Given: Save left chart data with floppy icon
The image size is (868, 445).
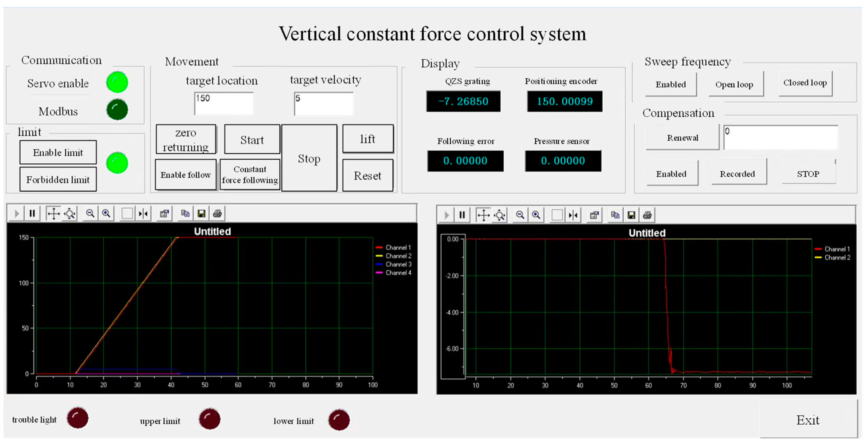Looking at the screenshot, I should click(x=201, y=214).
